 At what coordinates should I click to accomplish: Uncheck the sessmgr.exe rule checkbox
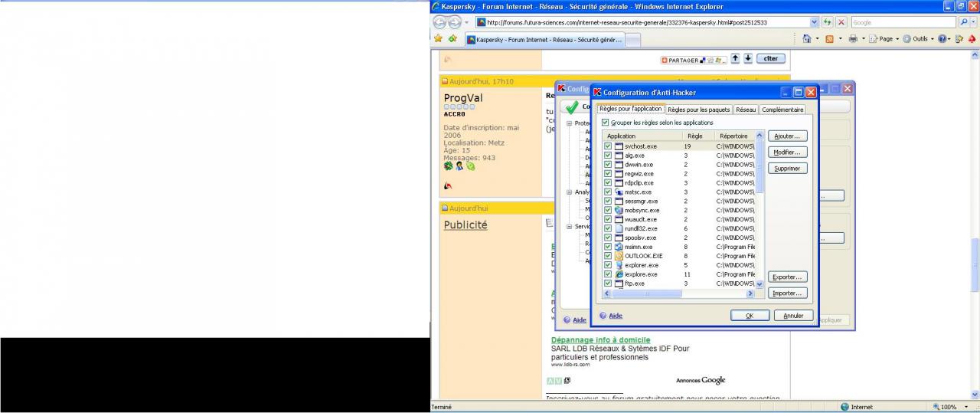click(x=608, y=201)
